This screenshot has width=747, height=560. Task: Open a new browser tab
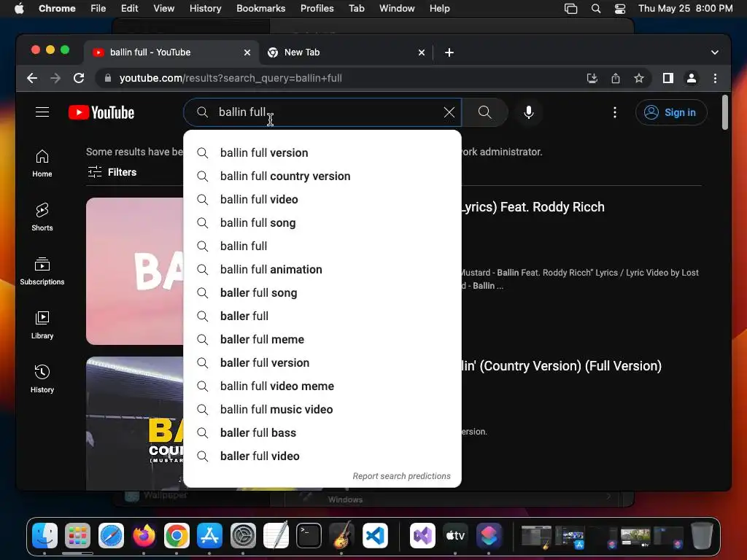(x=449, y=52)
